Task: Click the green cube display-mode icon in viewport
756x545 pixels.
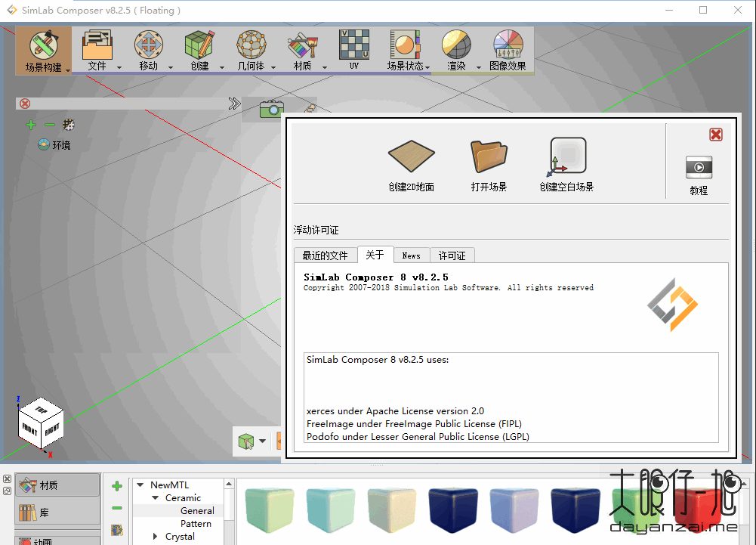Action: [x=246, y=441]
